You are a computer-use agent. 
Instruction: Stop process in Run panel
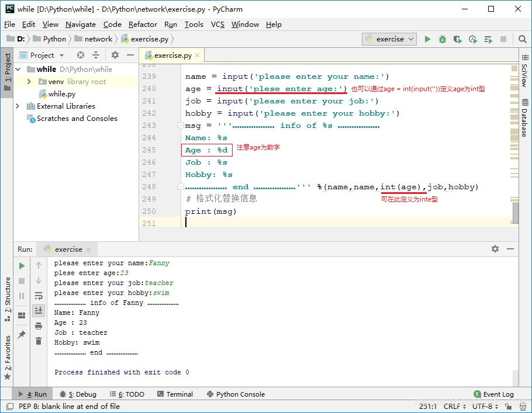22,281
